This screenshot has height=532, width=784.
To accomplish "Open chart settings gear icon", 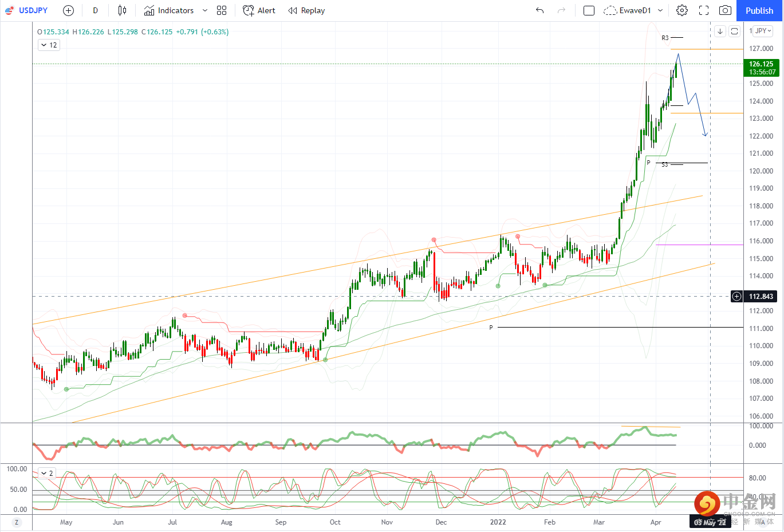I will [681, 10].
